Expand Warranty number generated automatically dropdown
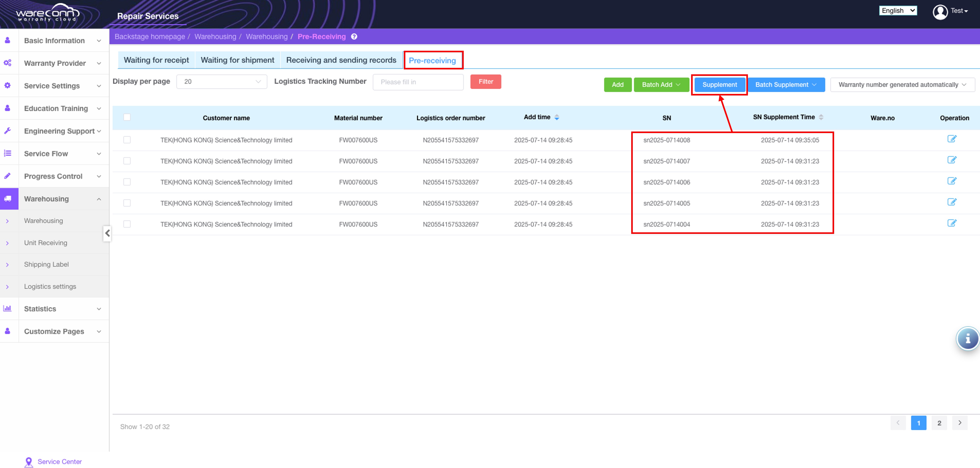The width and height of the screenshot is (980, 468). pyautogui.click(x=902, y=85)
